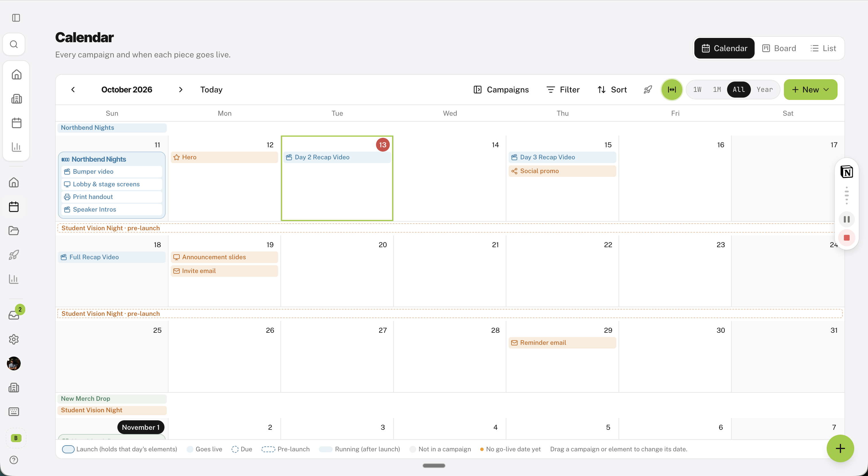The image size is (868, 476).
Task: Select the 1W range option
Action: point(697,90)
